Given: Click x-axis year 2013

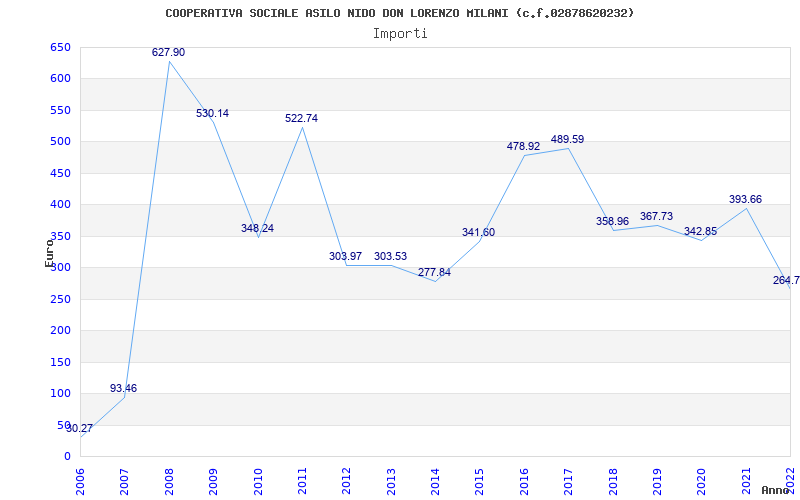Looking at the screenshot, I should point(391,481).
